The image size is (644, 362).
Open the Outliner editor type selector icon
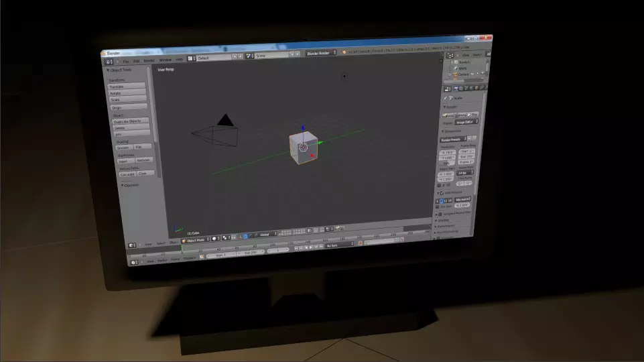pos(450,55)
